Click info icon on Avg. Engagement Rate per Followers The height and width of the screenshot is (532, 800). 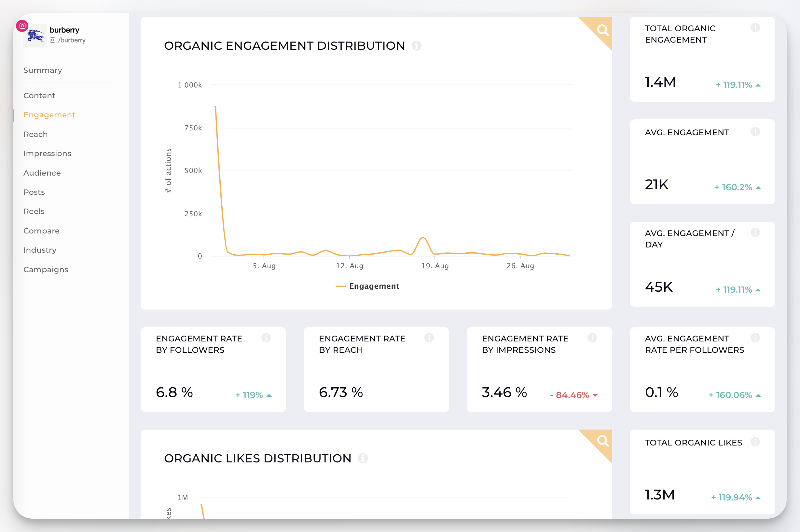755,338
